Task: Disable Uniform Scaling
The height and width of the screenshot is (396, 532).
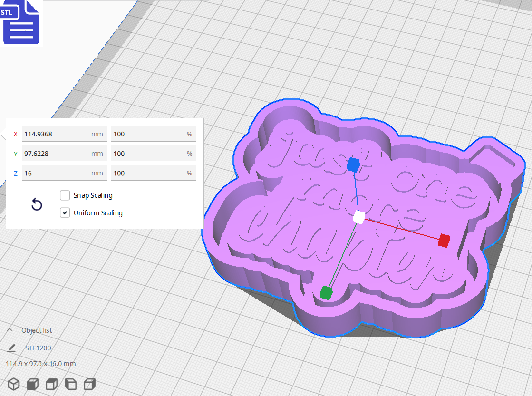Action: point(65,212)
